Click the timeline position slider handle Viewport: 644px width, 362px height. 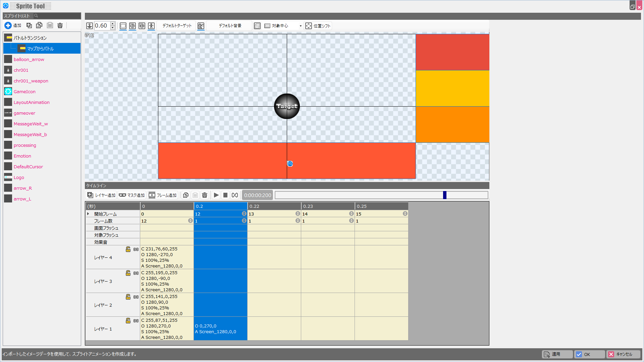click(445, 195)
